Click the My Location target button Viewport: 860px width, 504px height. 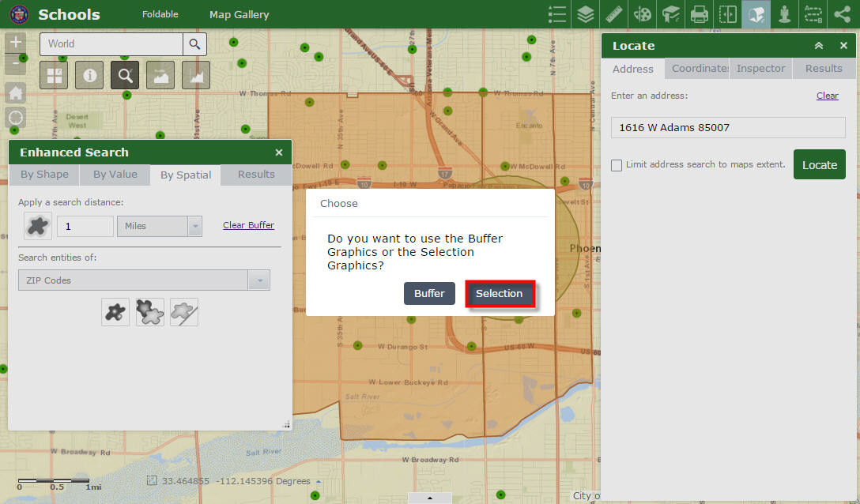tap(15, 118)
